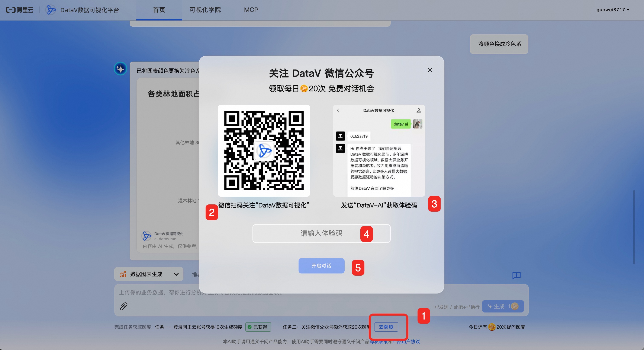
Task: Click the DataV platform logo icon
Action: pyautogui.click(x=51, y=10)
